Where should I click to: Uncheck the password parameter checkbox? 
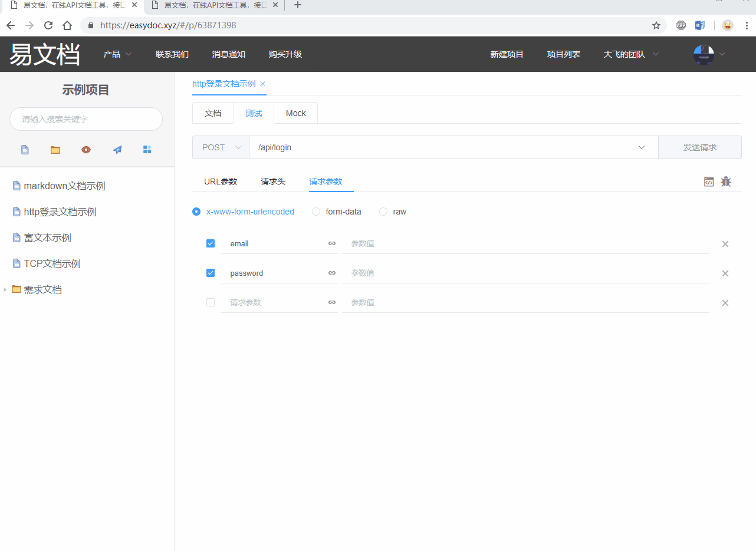point(211,273)
